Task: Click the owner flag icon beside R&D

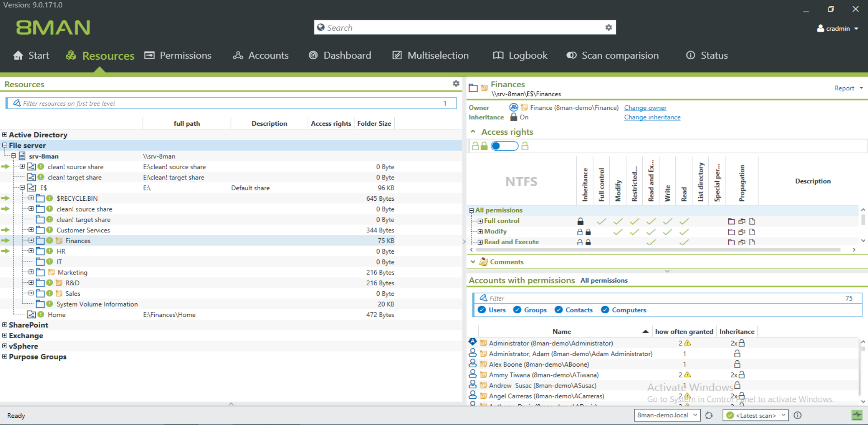Action: pos(59,283)
